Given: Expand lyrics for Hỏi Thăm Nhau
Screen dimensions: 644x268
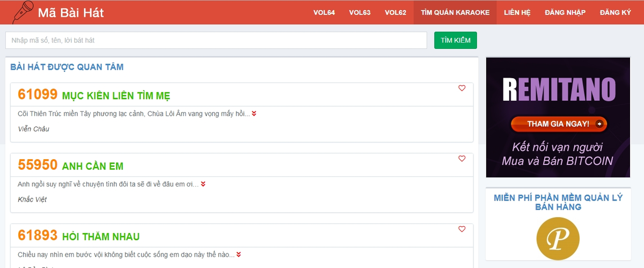Looking at the screenshot, I should tap(239, 255).
